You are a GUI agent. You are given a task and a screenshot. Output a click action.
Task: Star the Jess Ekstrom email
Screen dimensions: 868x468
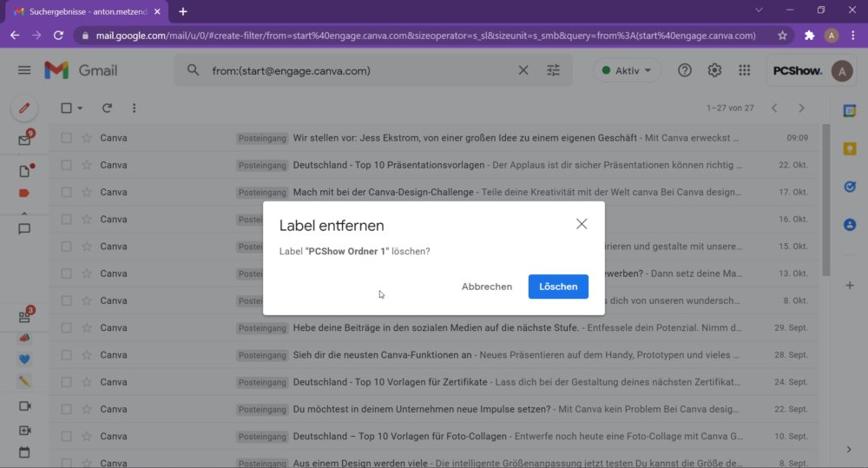(86, 138)
